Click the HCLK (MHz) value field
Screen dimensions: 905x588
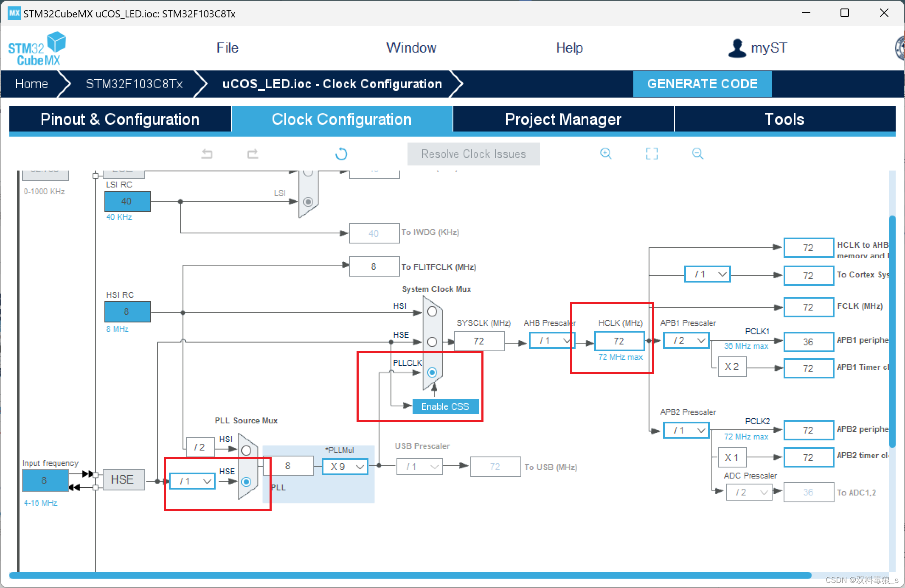619,341
